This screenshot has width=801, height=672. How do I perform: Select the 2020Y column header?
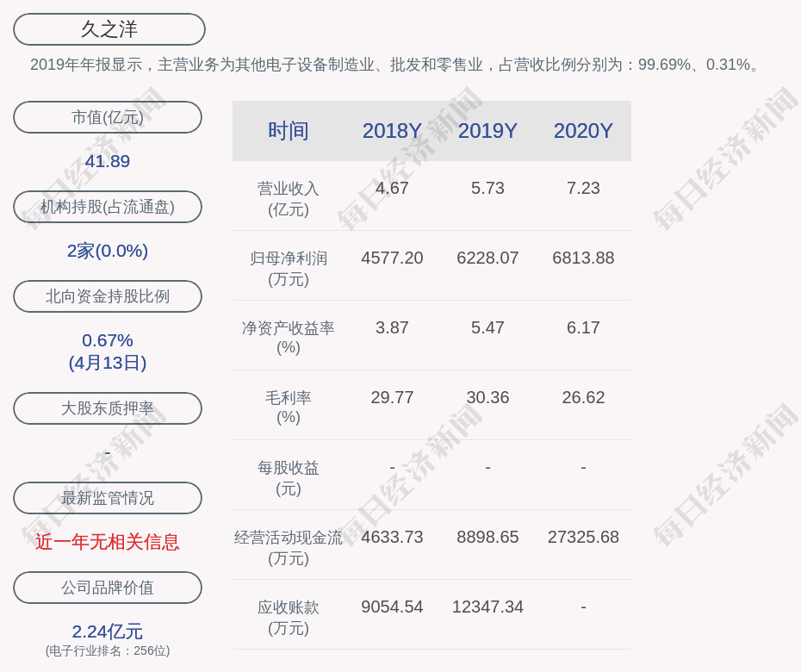(583, 131)
